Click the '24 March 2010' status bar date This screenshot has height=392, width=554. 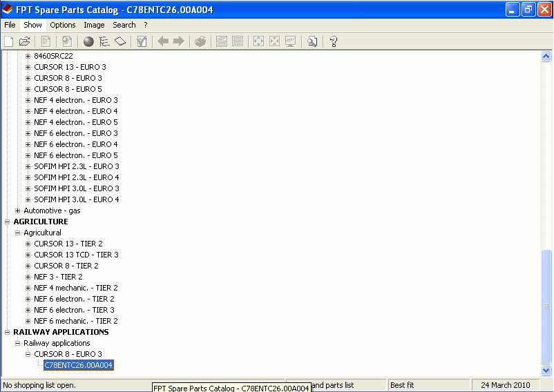pos(505,385)
